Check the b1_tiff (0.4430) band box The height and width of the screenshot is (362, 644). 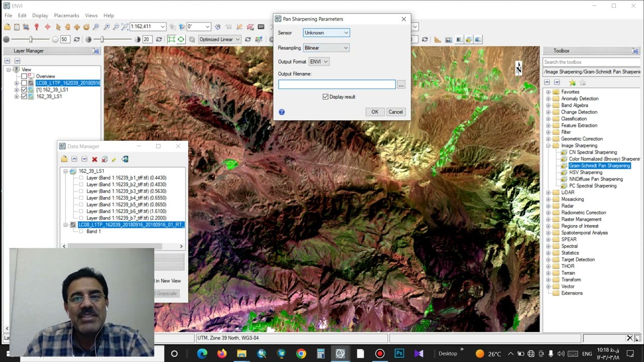pos(81,178)
